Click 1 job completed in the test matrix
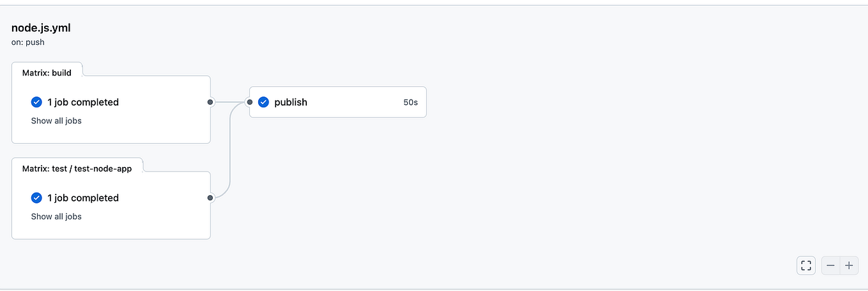The image size is (868, 291). click(83, 198)
